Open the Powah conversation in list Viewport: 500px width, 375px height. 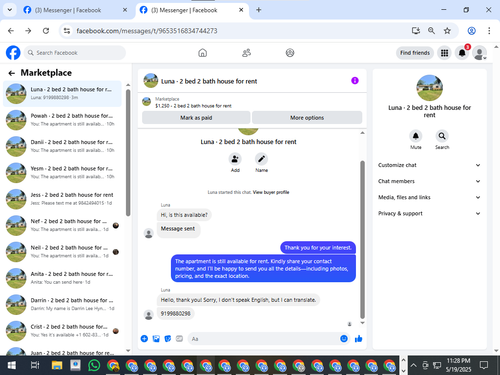[62, 120]
